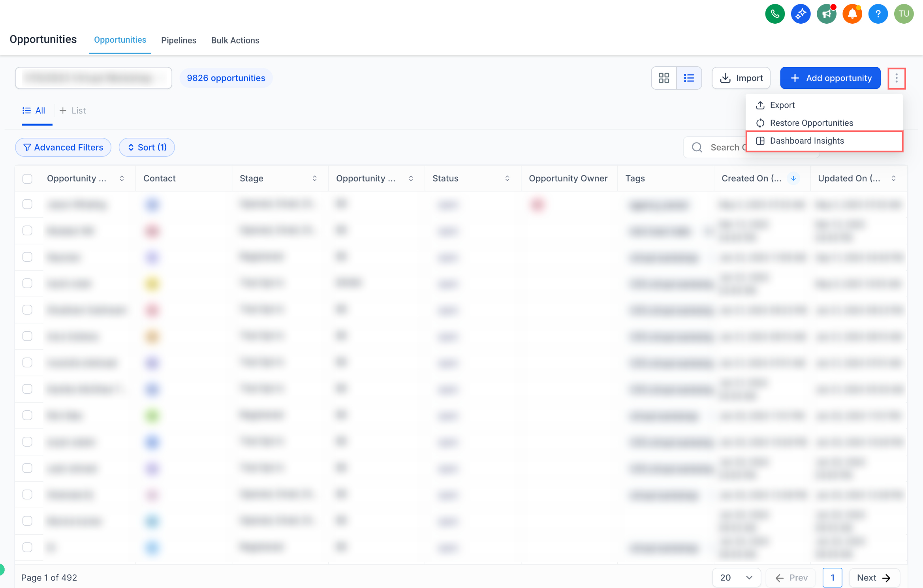923x588 pixels.
Task: Click the blue question mark help icon
Action: pyautogui.click(x=878, y=14)
